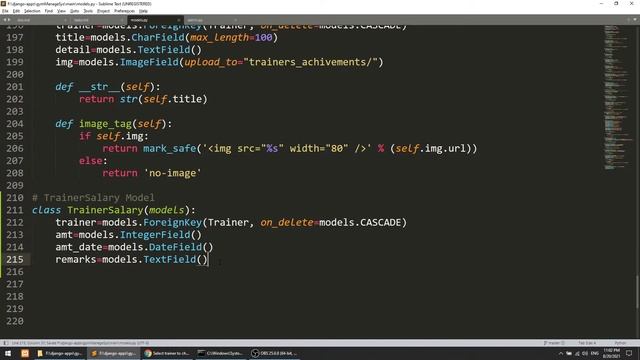Close the models.py tab
The width and height of the screenshot is (640, 360).
[x=178, y=20]
